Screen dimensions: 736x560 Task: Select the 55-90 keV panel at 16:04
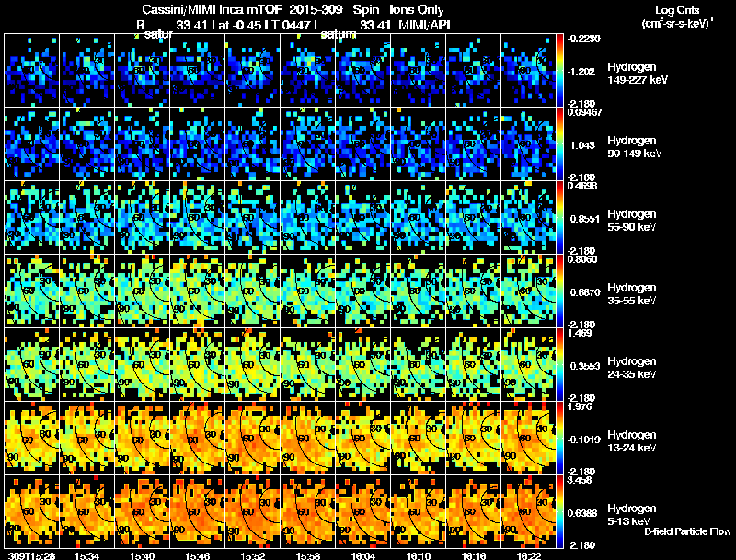point(363,218)
